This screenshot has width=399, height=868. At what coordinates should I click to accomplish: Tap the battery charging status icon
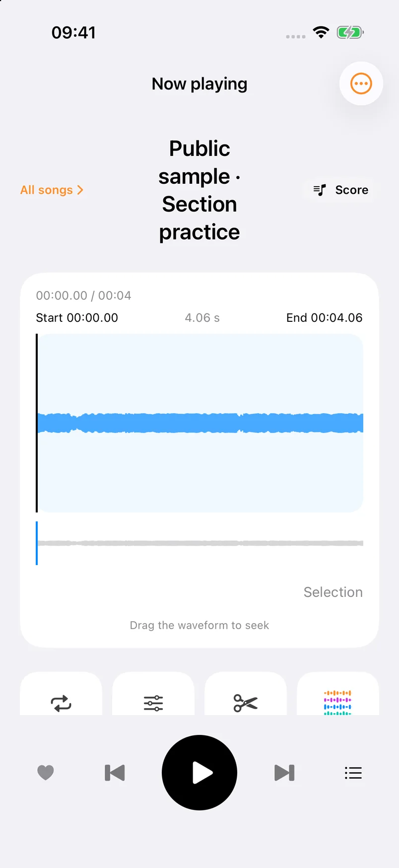pos(350,33)
